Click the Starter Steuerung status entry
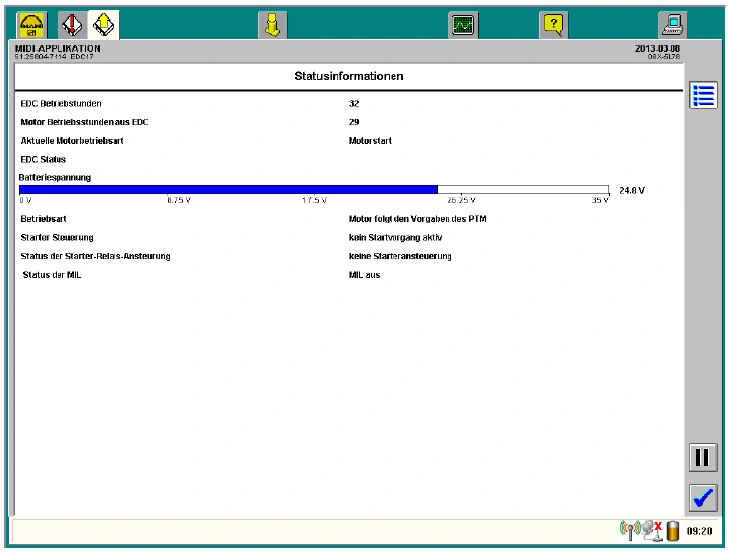This screenshot has height=553, width=731. pyautogui.click(x=57, y=237)
